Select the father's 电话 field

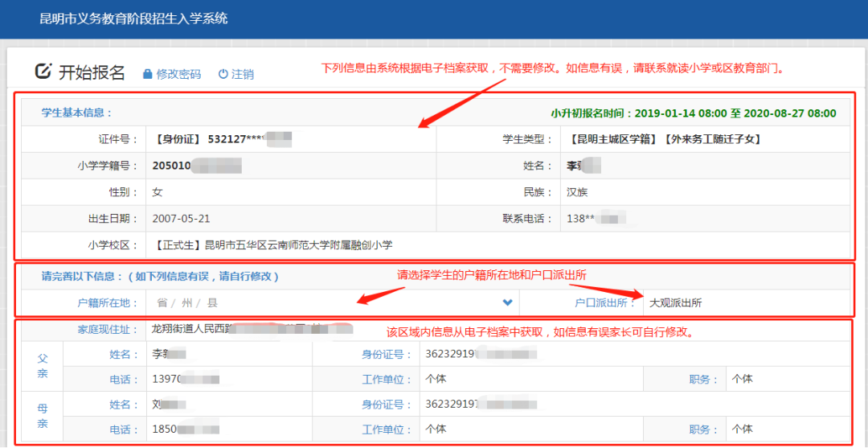[229, 379]
